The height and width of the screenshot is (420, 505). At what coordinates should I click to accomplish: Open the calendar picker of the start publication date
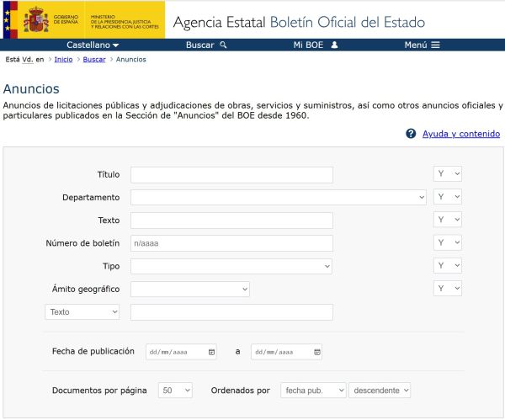point(211,352)
